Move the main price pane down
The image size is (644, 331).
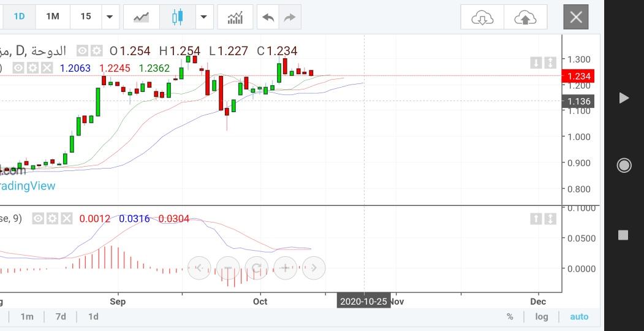click(x=536, y=63)
